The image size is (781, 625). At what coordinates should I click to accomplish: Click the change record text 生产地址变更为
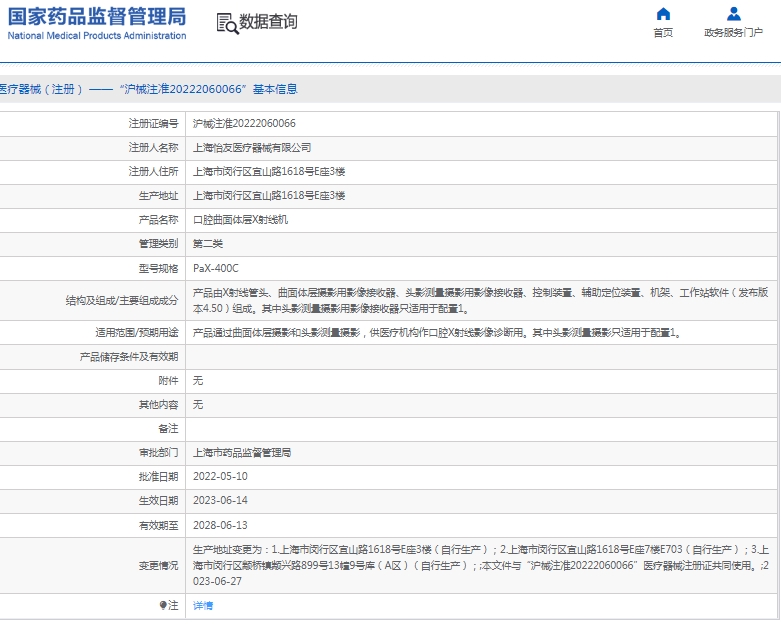pyautogui.click(x=481, y=565)
